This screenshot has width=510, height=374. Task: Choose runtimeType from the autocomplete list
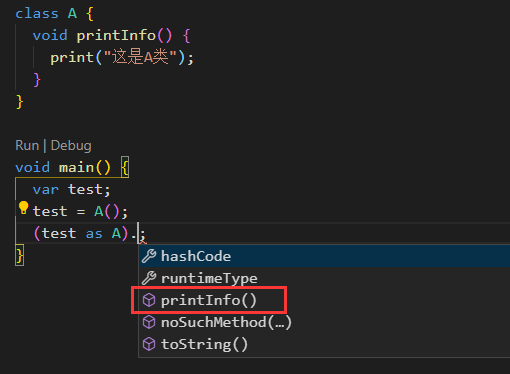click(x=324, y=278)
